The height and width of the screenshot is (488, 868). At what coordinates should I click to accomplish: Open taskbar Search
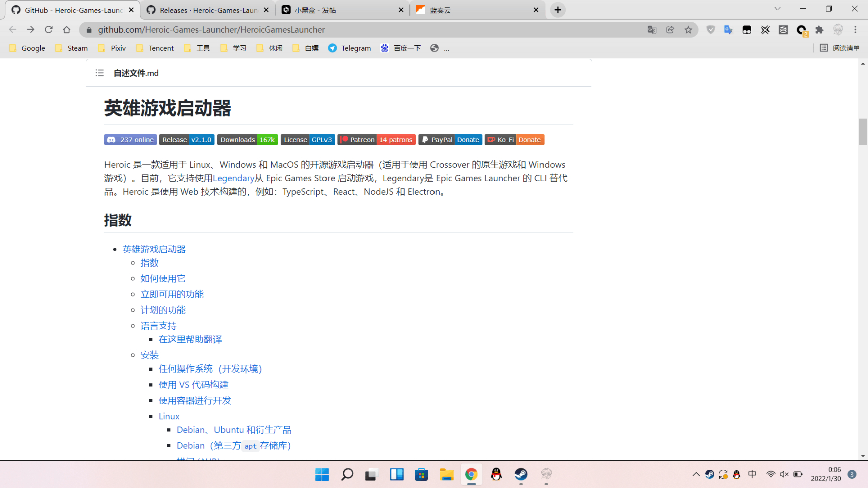(347, 474)
